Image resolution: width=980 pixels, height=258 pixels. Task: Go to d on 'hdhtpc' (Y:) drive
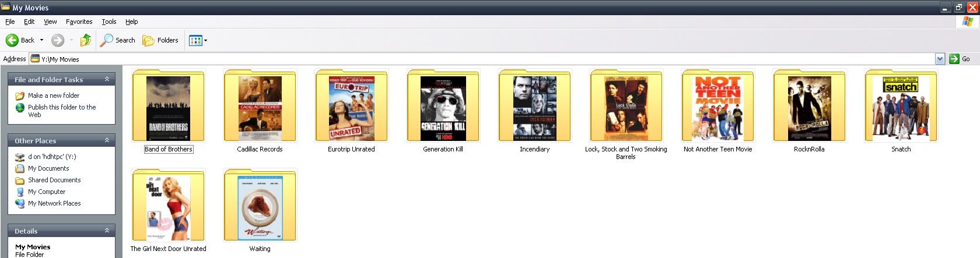[x=52, y=157]
